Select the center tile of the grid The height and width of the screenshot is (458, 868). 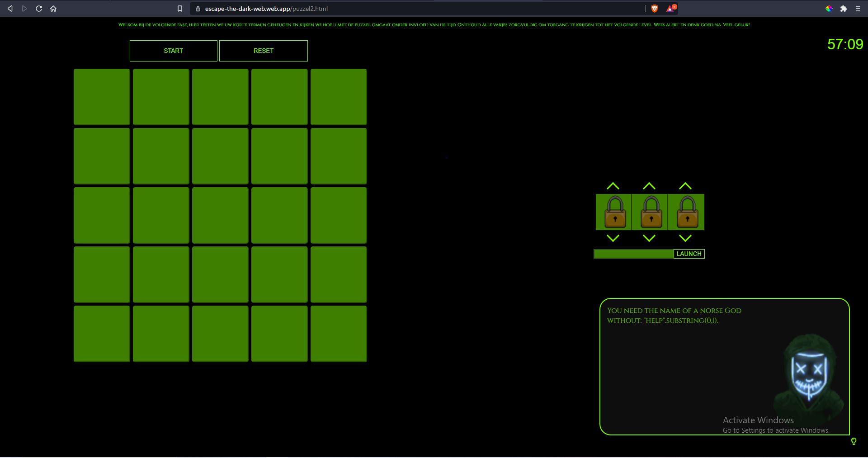pos(220,215)
